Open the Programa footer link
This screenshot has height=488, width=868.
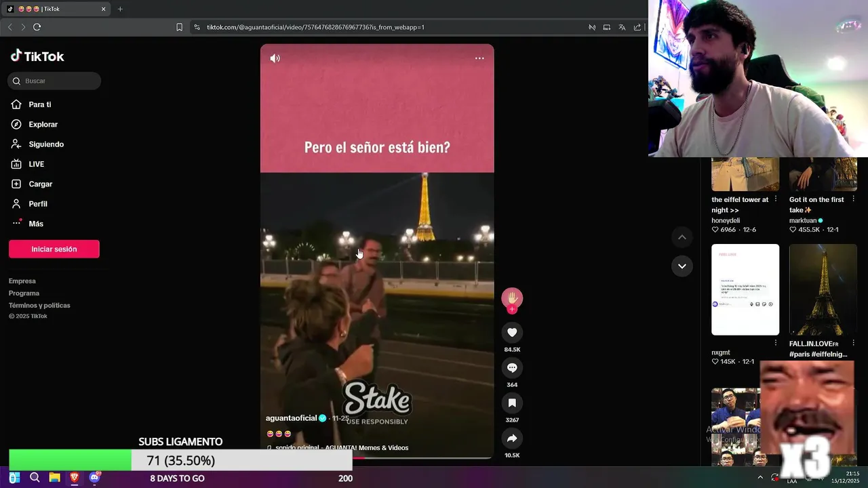24,293
